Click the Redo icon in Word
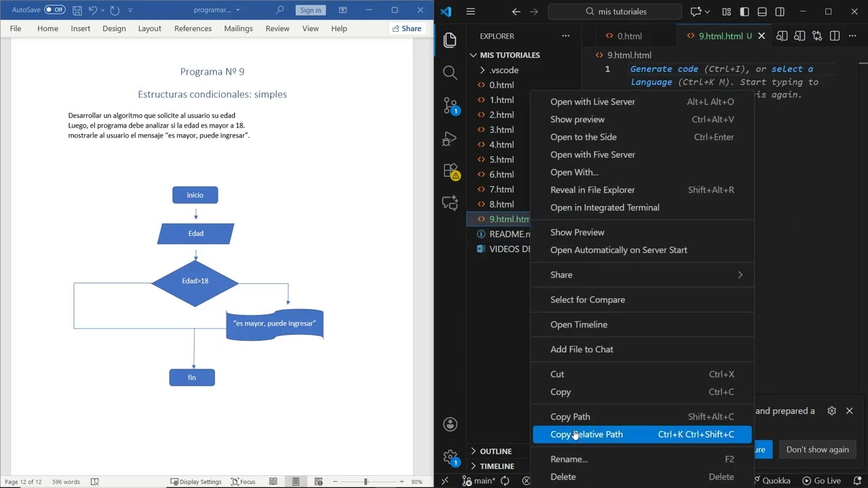This screenshot has width=868, height=488. [x=115, y=10]
